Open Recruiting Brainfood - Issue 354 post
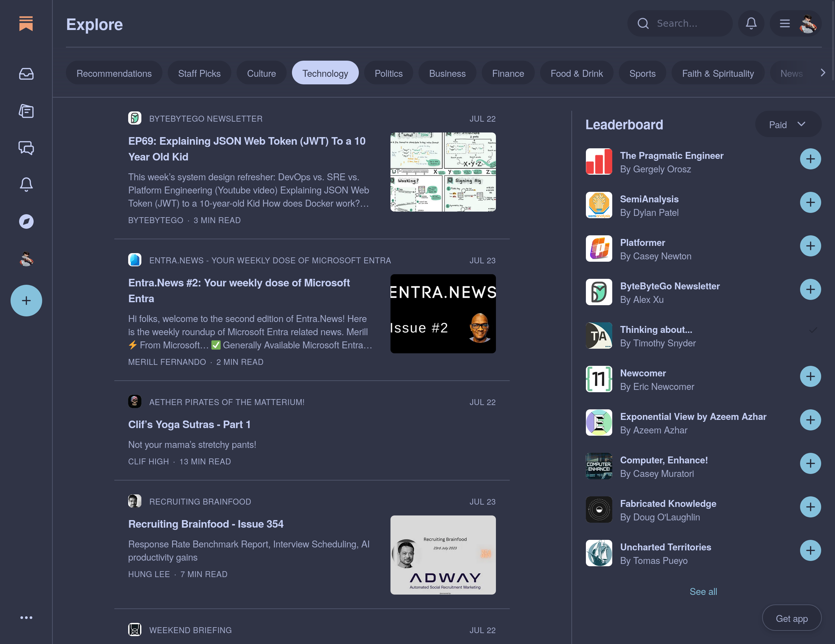835x644 pixels. tap(206, 524)
